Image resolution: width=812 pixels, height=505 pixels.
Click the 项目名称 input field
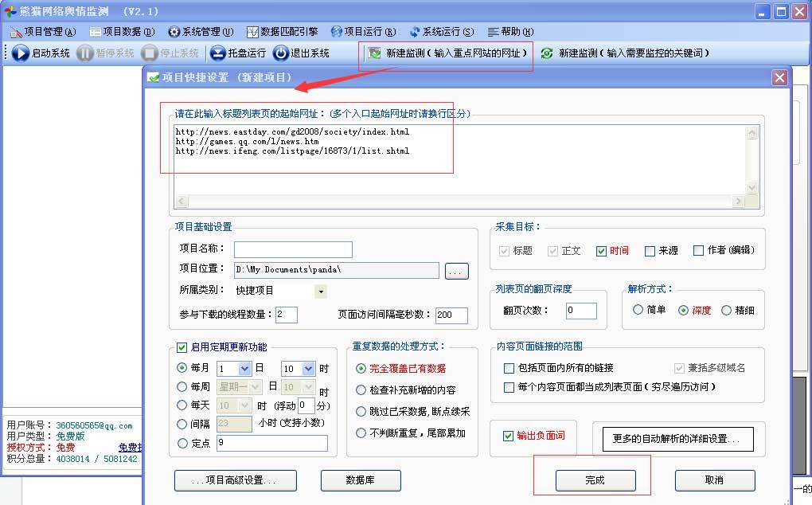pos(293,249)
